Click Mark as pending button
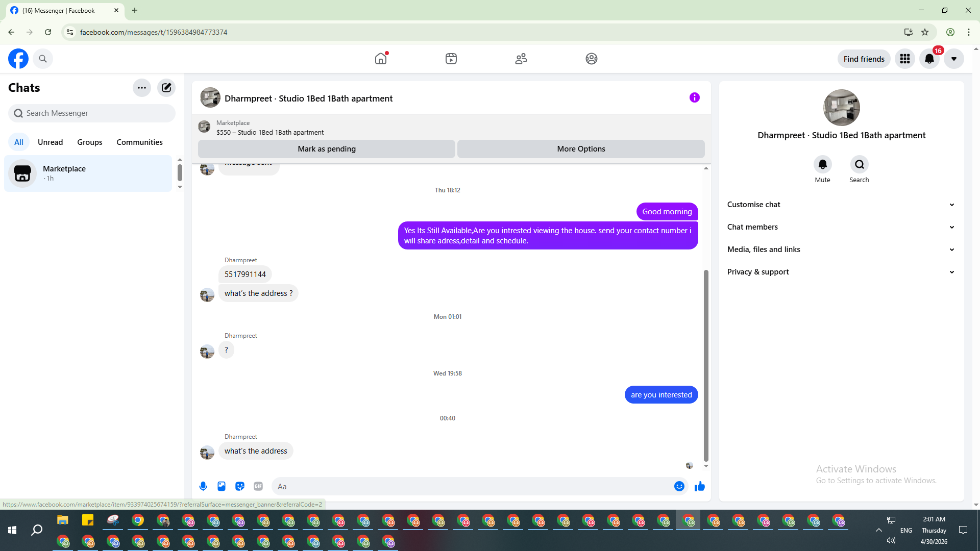Image resolution: width=980 pixels, height=551 pixels. click(326, 148)
